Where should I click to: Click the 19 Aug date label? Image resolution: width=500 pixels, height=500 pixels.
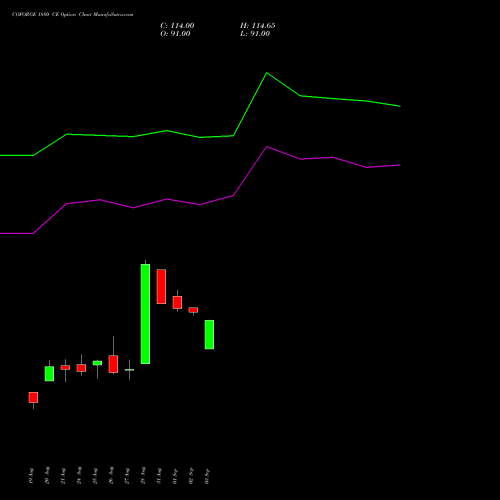coord(31,476)
